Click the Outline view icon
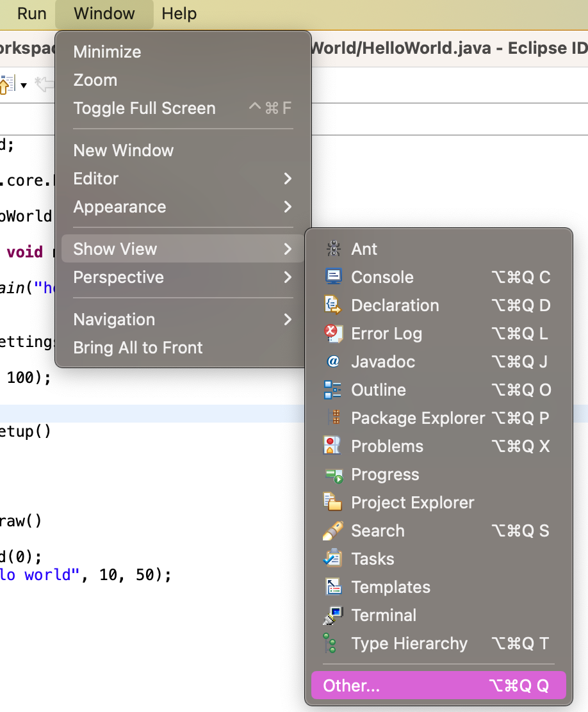588x712 pixels. tap(332, 390)
